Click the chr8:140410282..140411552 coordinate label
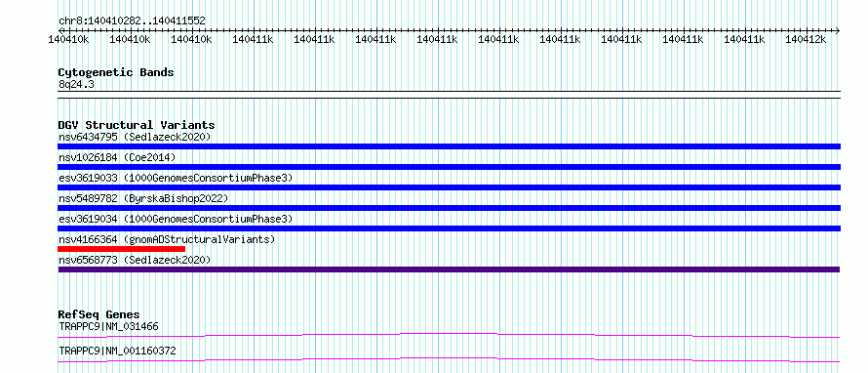868x373 pixels. (132, 21)
